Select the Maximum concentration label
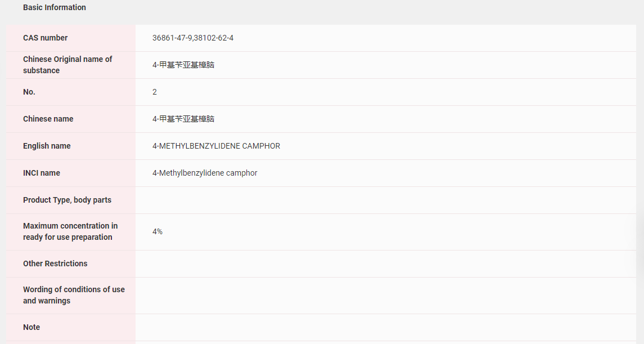The height and width of the screenshot is (344, 644). (x=70, y=231)
